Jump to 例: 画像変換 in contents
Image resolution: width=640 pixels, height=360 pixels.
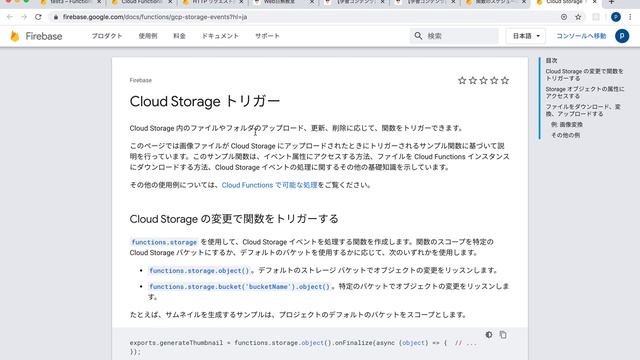567,124
